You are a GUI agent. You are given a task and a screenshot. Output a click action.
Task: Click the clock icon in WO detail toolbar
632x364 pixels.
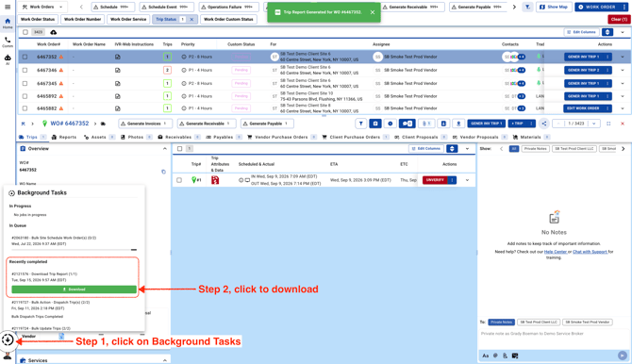click(390, 124)
